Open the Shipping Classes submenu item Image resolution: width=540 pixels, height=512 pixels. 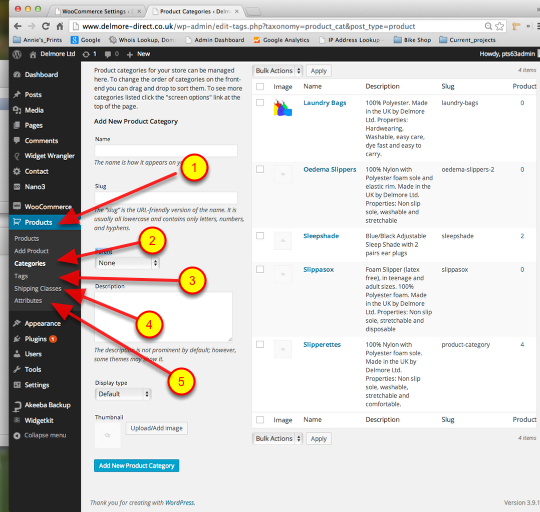(38, 289)
